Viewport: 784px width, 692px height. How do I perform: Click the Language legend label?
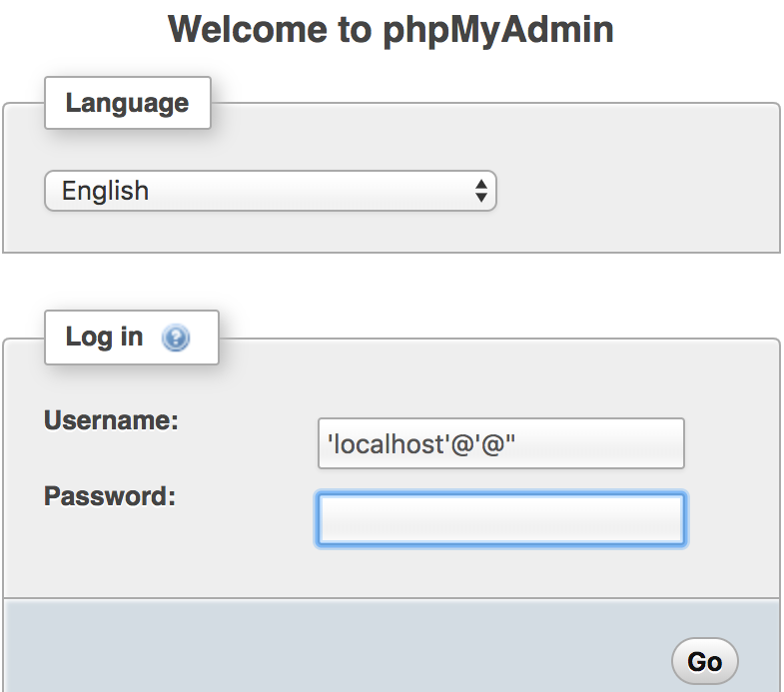[x=128, y=103]
